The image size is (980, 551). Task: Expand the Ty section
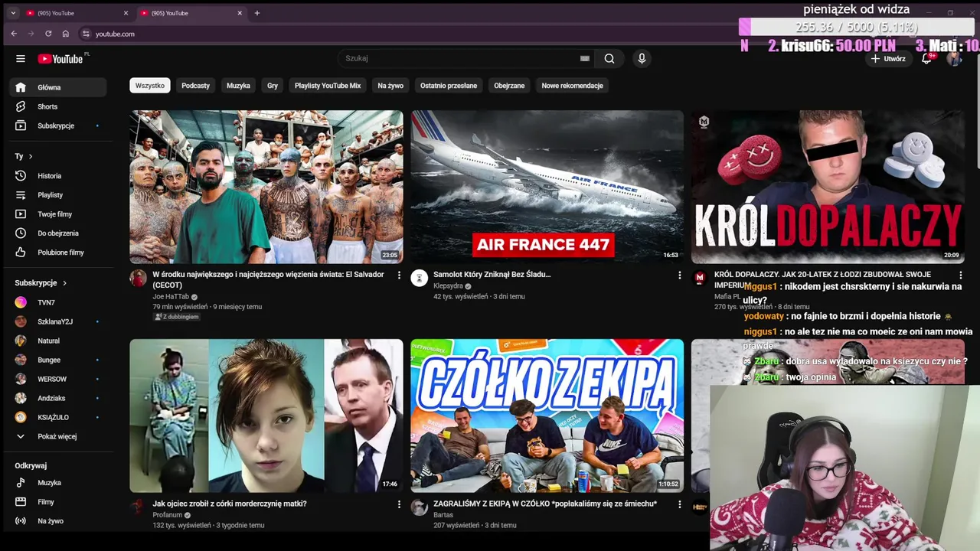click(24, 156)
